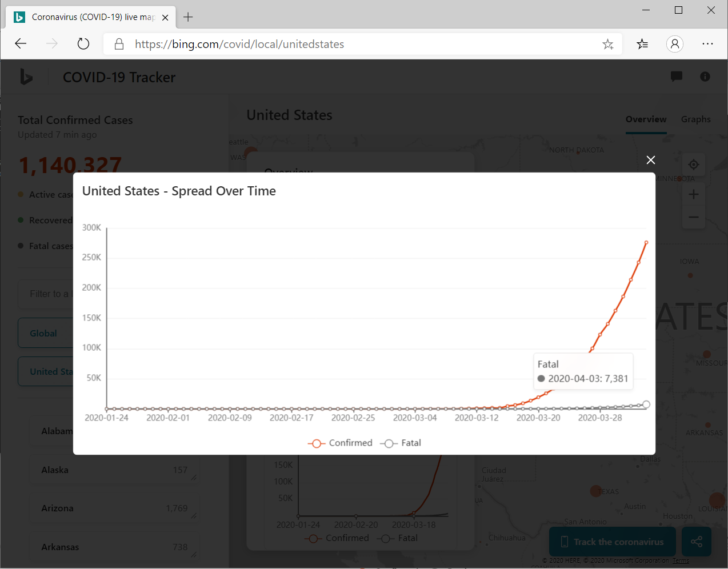Click the "Updated 7 min ago" text
Image resolution: width=728 pixels, height=569 pixels.
(57, 135)
